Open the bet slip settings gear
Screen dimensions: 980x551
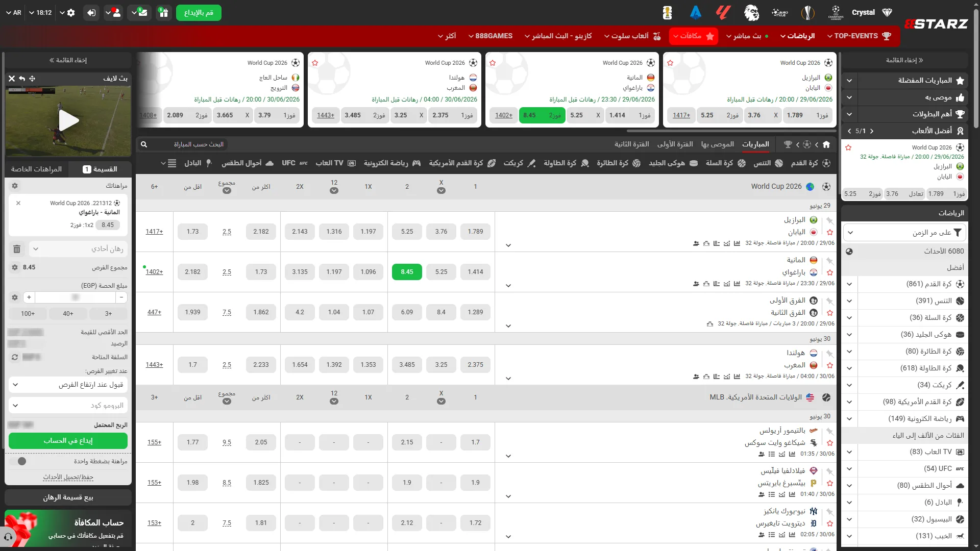coord(15,186)
